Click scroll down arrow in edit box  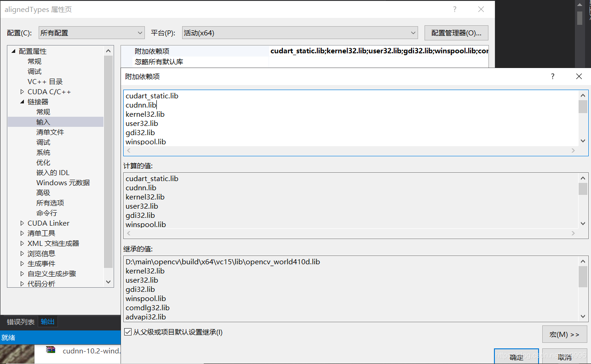[x=583, y=141]
